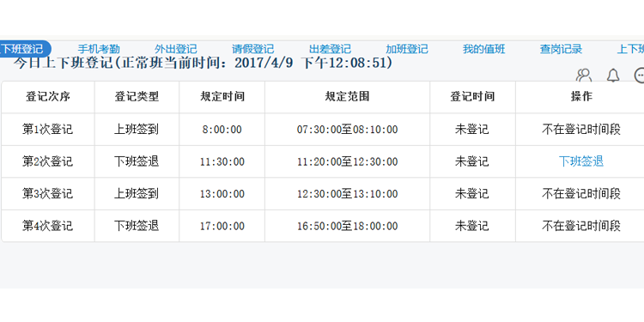Click the 规定范围 column header
This screenshot has width=644, height=322.
tap(348, 97)
